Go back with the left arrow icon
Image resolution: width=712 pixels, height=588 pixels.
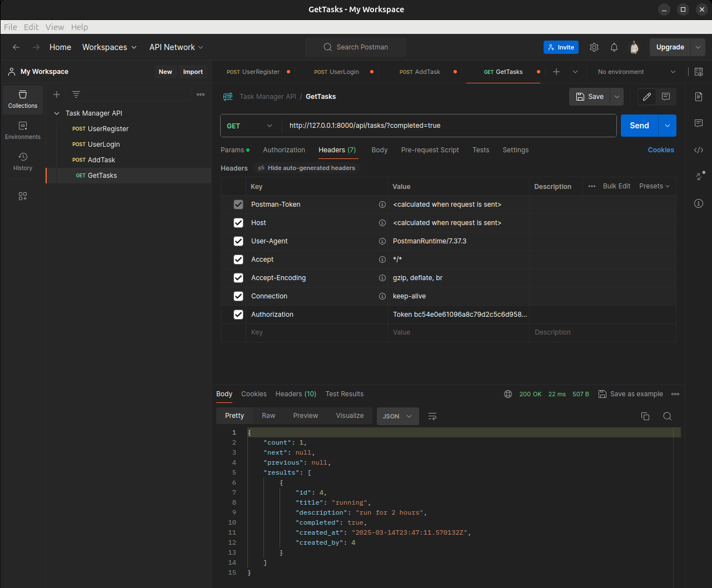click(16, 47)
